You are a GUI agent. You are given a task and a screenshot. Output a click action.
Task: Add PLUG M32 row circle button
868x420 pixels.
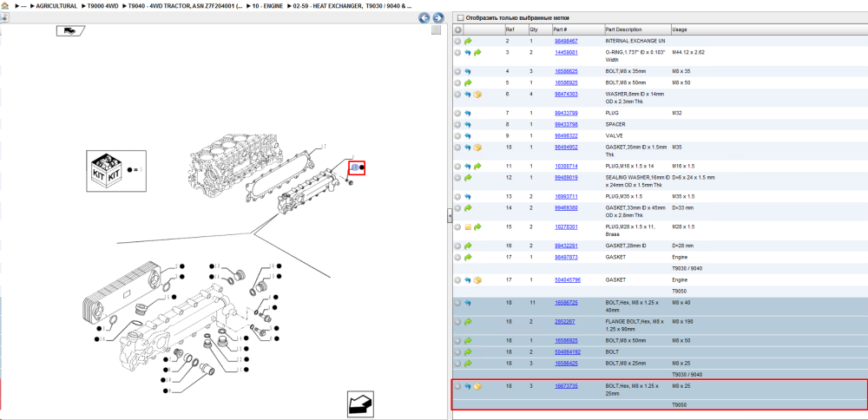[457, 113]
